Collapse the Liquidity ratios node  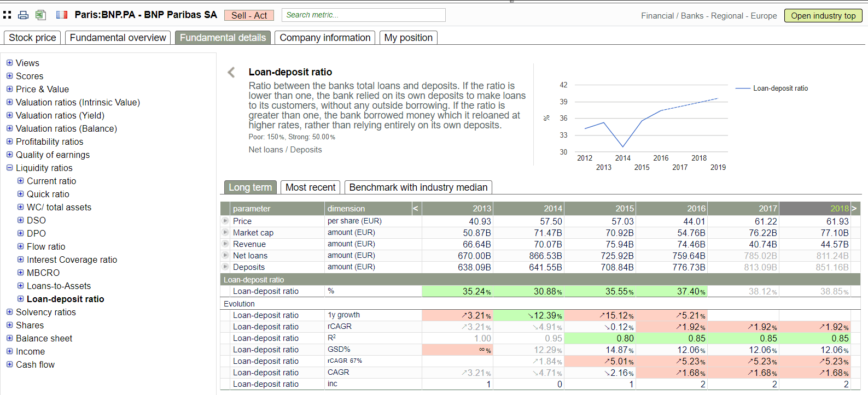(9, 167)
